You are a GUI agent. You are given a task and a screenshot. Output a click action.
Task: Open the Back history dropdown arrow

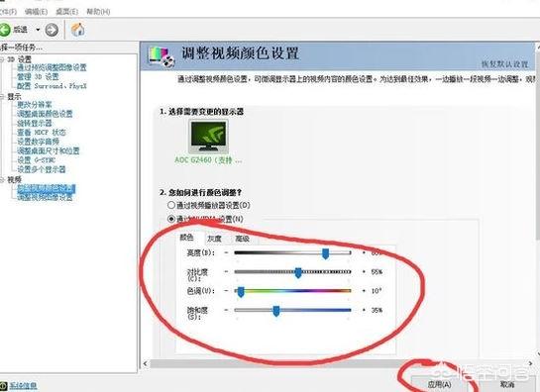[38, 30]
